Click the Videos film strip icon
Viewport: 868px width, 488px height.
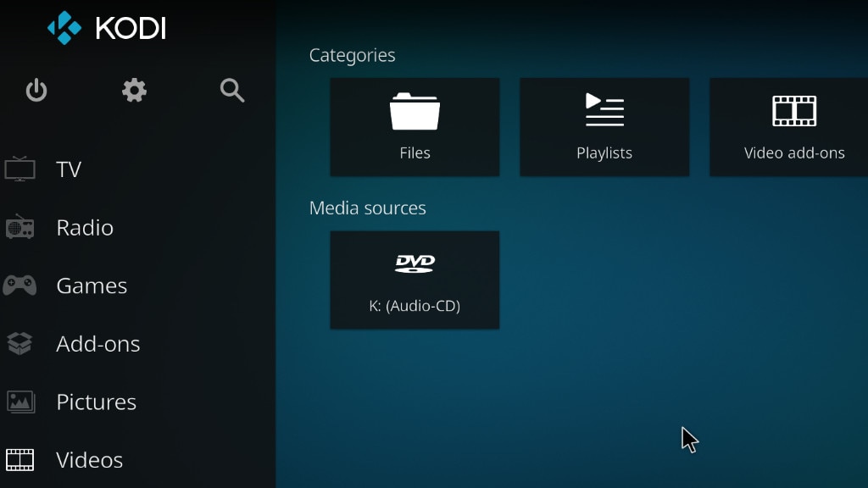[19, 459]
